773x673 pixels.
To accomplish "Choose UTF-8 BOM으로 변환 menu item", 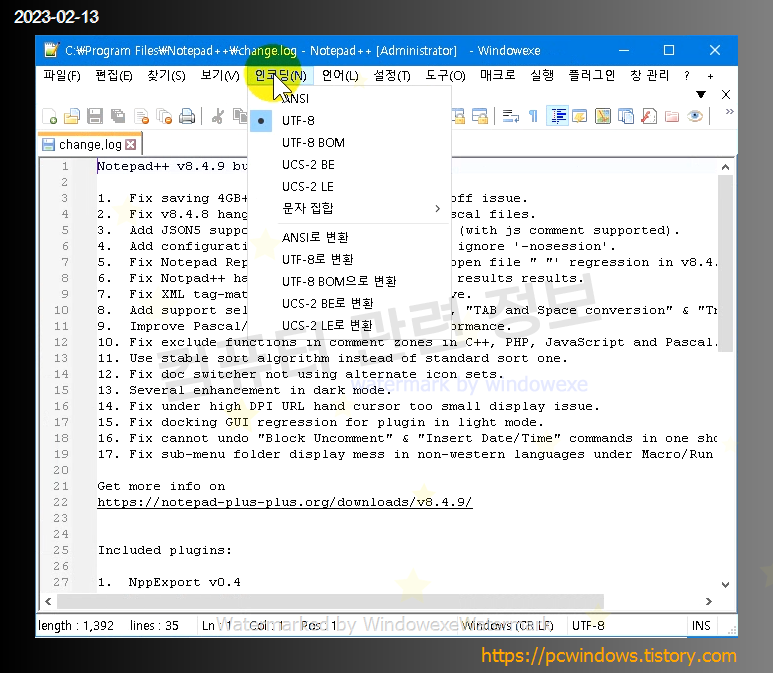I will click(x=350, y=282).
